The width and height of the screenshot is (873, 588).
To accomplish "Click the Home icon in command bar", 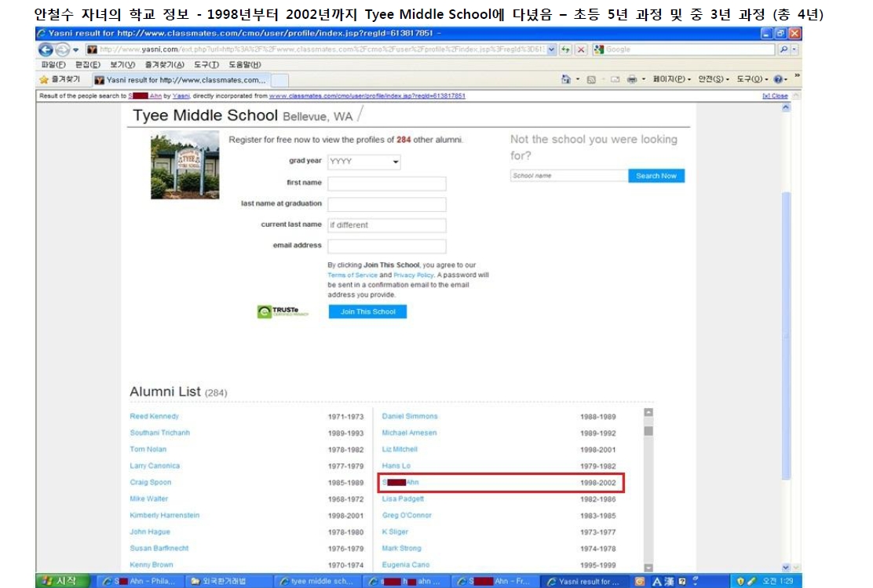I will tap(566, 79).
